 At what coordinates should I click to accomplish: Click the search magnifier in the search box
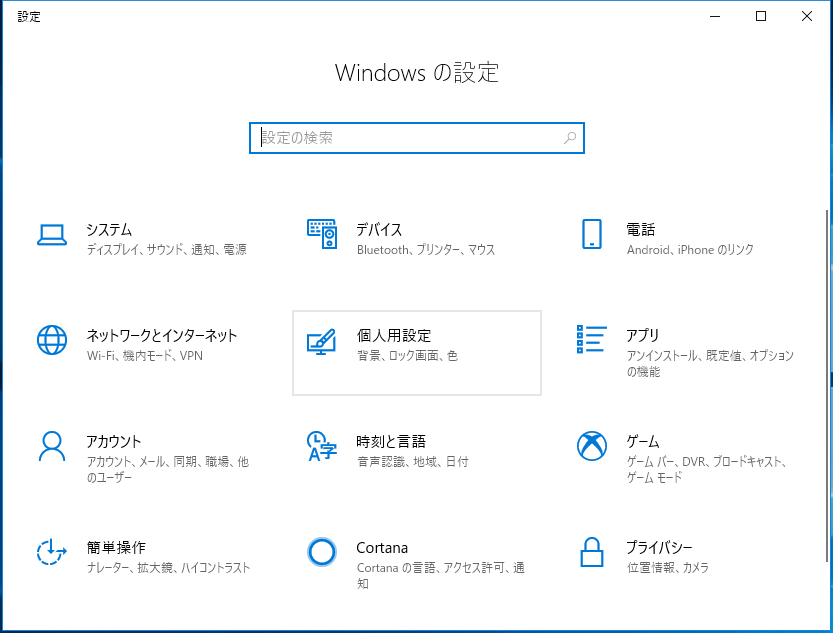(x=568, y=136)
